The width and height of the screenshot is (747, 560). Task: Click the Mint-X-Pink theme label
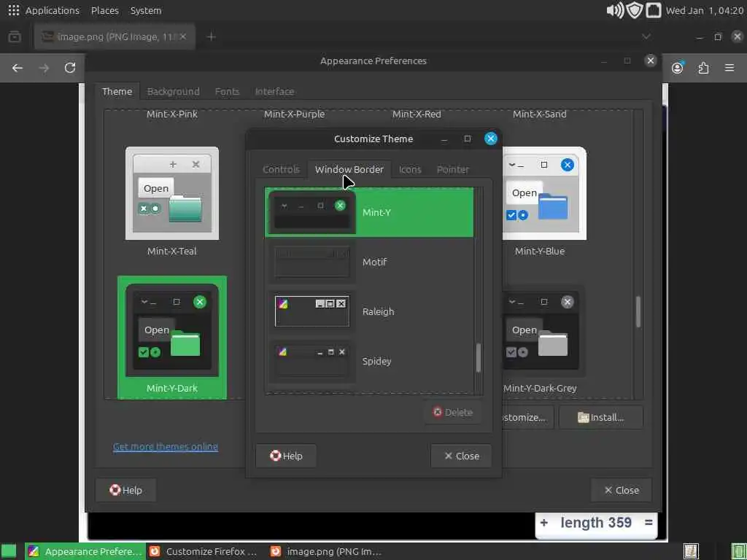pos(172,114)
